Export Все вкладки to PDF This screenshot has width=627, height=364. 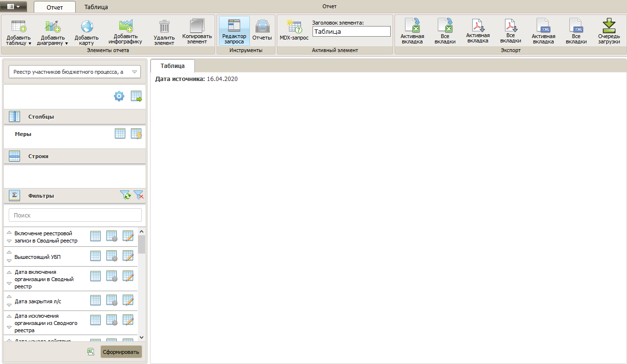click(510, 31)
